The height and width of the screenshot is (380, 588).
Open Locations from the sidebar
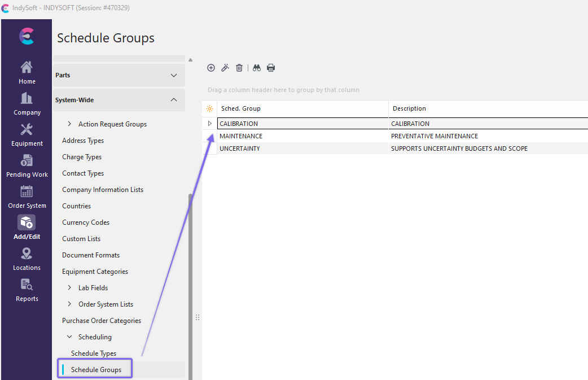tap(27, 259)
